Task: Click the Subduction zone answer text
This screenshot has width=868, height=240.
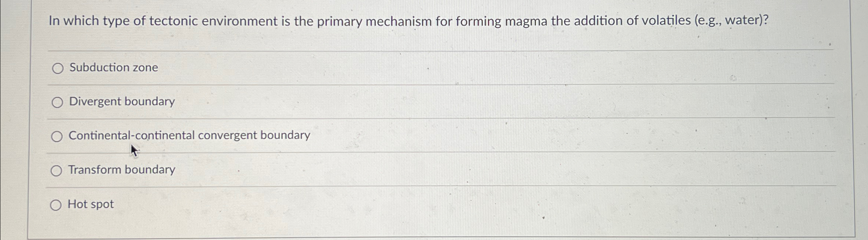Action: (x=113, y=67)
